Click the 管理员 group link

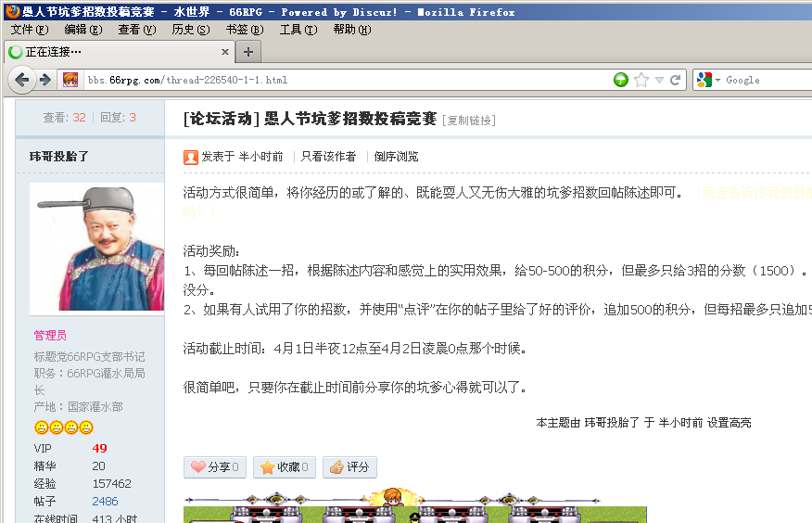click(x=50, y=335)
